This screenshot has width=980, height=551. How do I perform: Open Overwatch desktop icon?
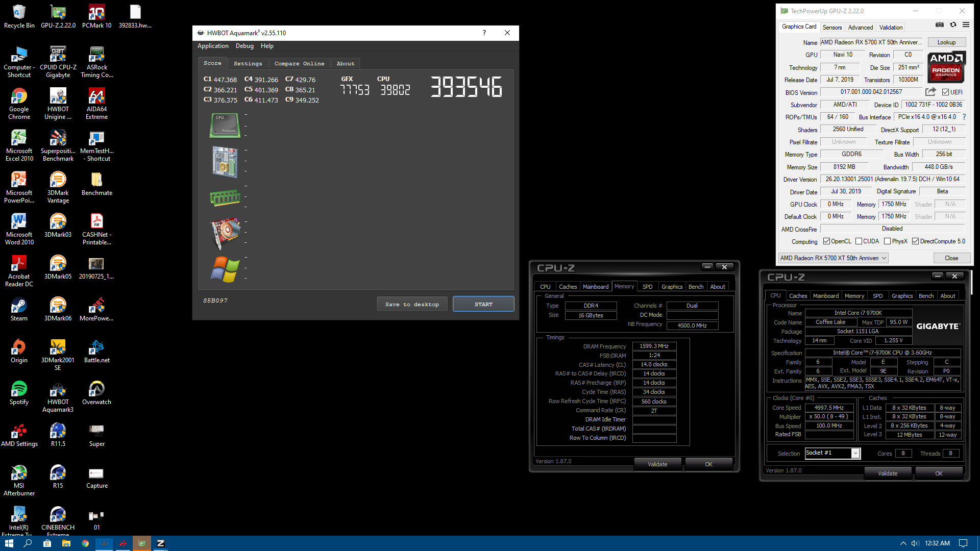pos(97,393)
